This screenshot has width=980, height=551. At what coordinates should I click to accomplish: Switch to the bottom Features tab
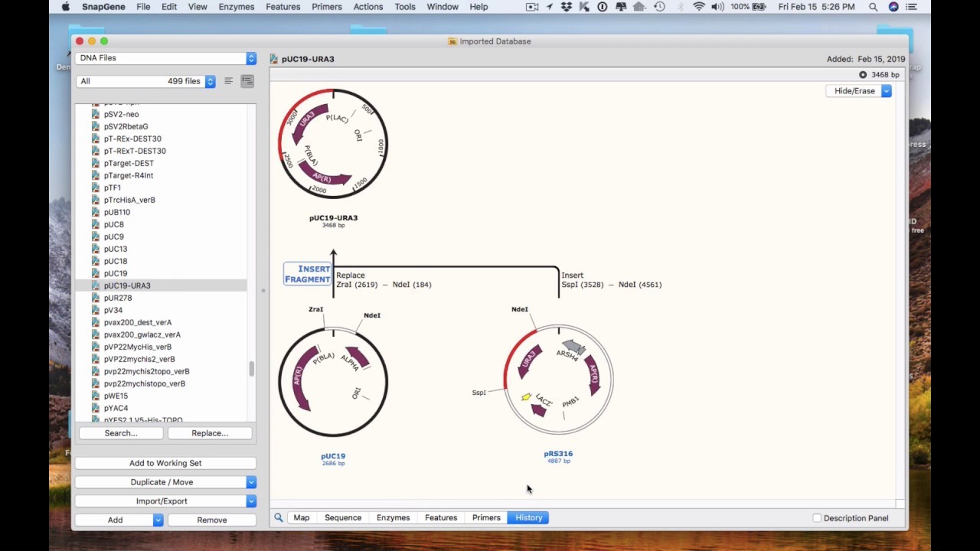441,518
